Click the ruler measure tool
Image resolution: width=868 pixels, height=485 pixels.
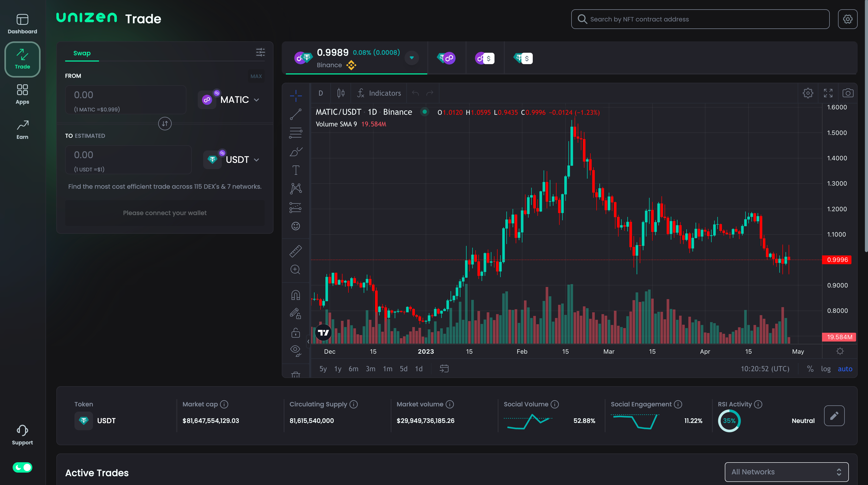click(x=295, y=251)
